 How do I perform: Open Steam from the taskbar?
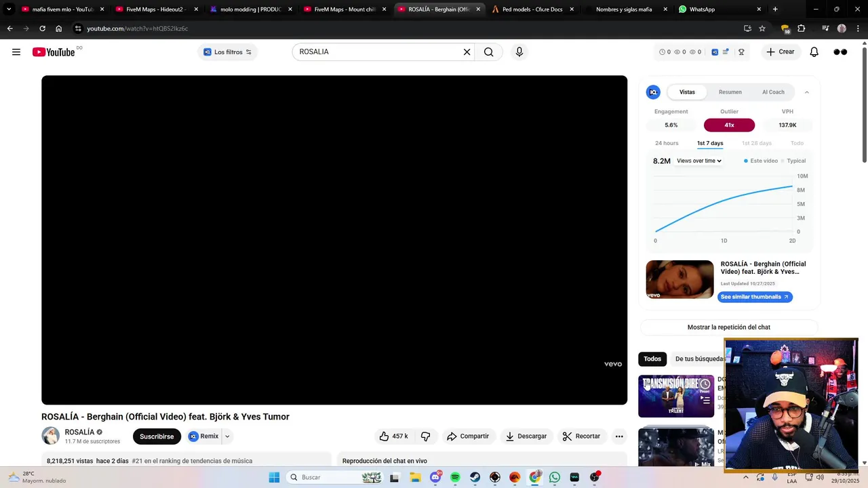[475, 477]
